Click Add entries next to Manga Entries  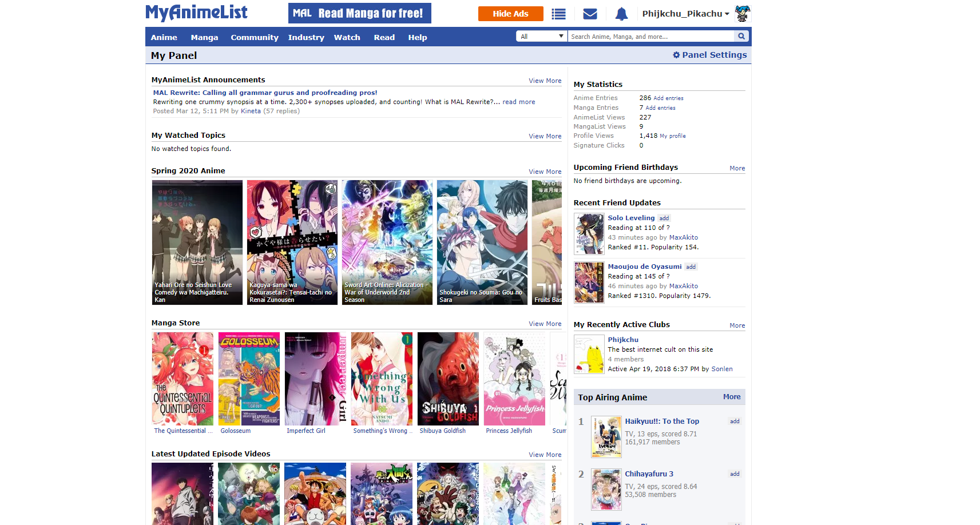coord(660,108)
